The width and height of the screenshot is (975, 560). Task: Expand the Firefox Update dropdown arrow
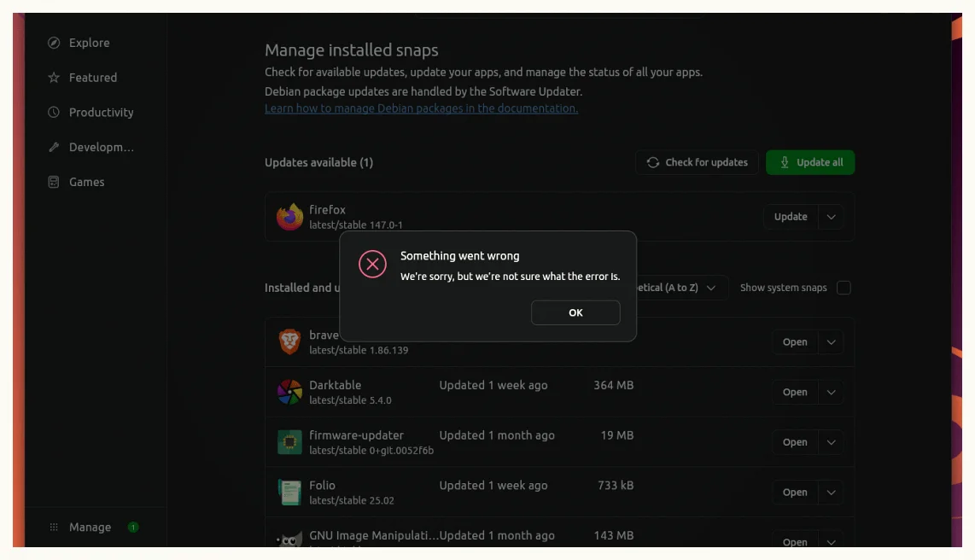pos(831,217)
